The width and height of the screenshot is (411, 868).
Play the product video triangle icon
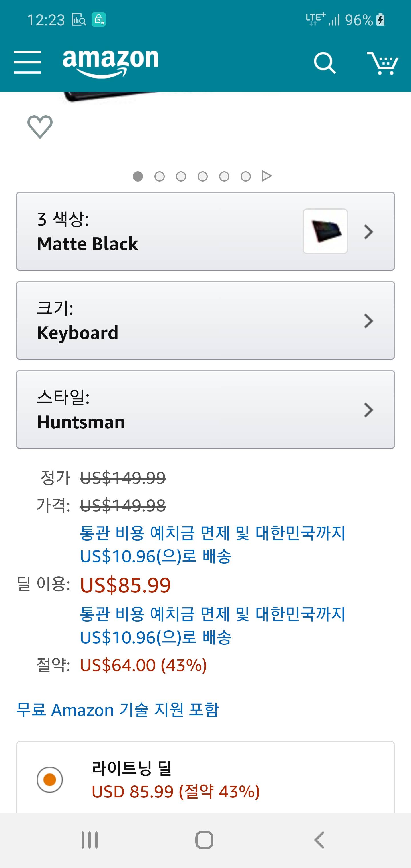tap(267, 176)
